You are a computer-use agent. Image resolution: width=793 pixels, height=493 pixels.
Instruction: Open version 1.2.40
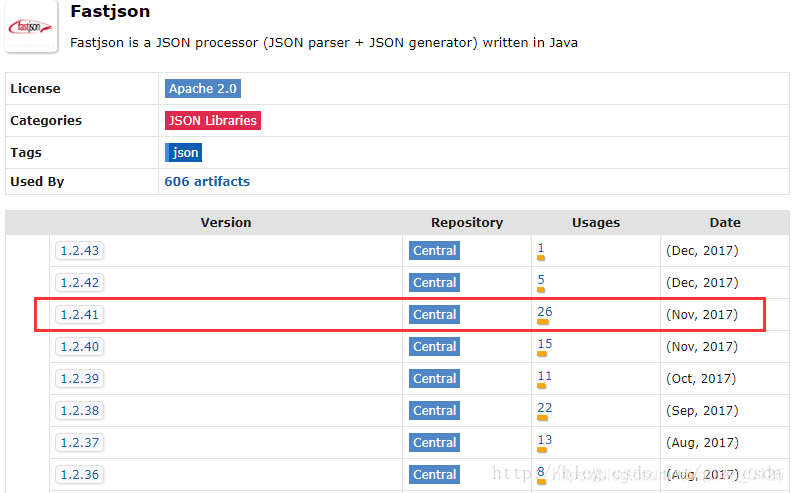pos(79,346)
